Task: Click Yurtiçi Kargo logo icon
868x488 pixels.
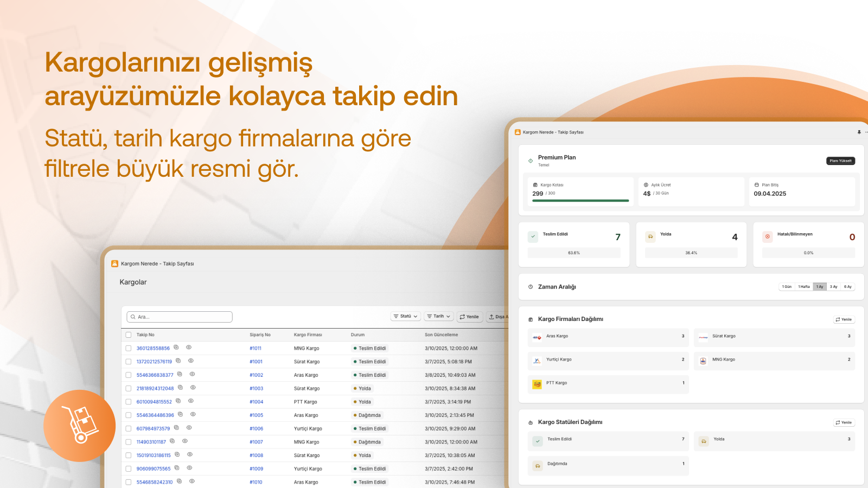Action: click(x=537, y=361)
